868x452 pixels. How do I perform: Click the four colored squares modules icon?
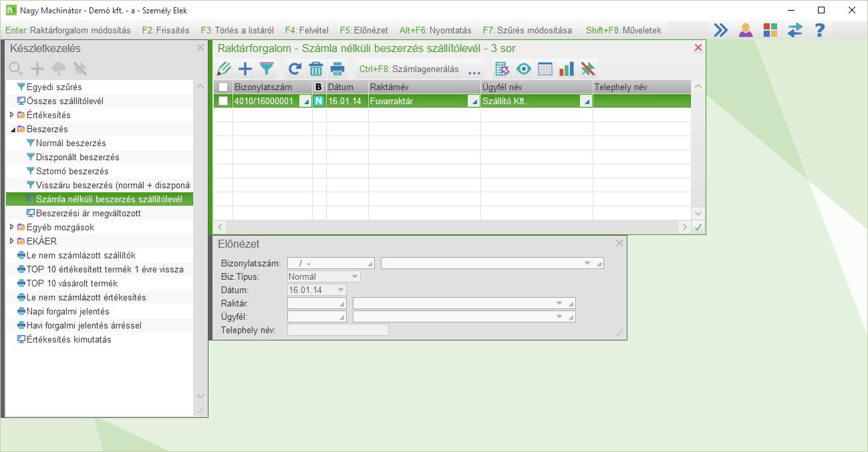(x=770, y=30)
